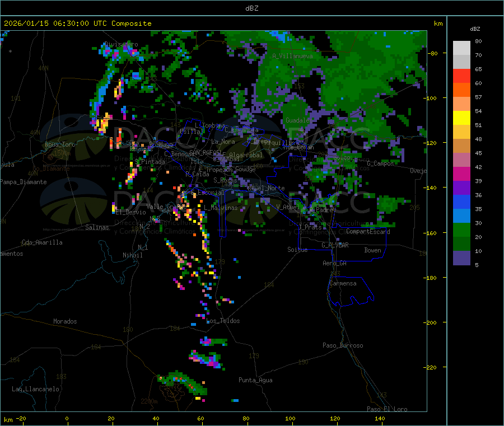Click the Aero_GA map label
504x426 pixels.
coord(335,263)
